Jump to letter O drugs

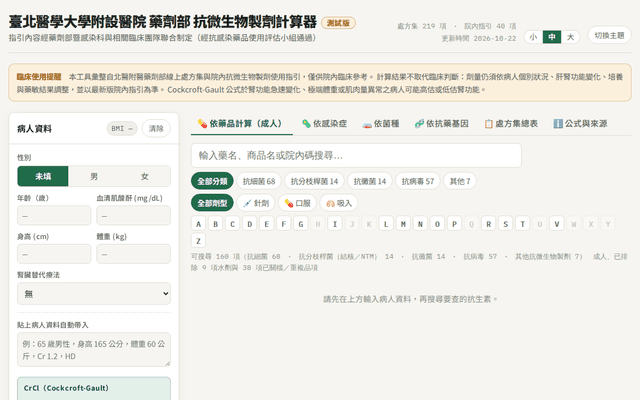pos(437,224)
